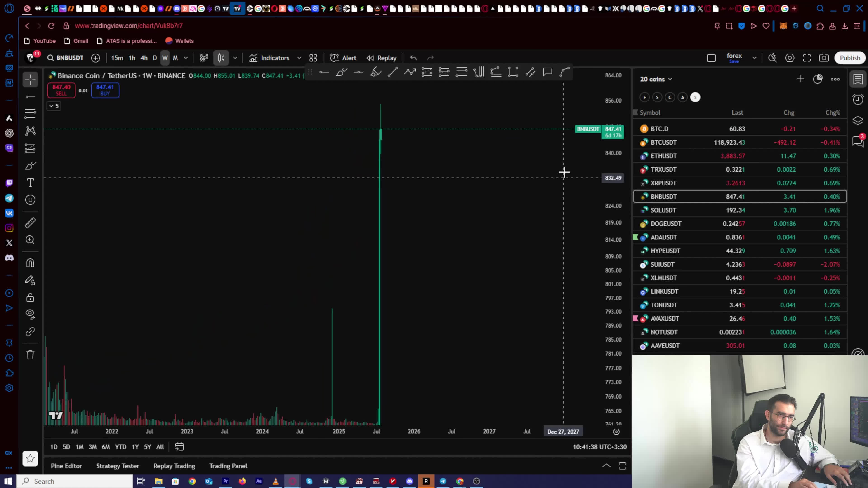Click the Publish button
Viewport: 868px width, 488px height.
pyautogui.click(x=849, y=58)
